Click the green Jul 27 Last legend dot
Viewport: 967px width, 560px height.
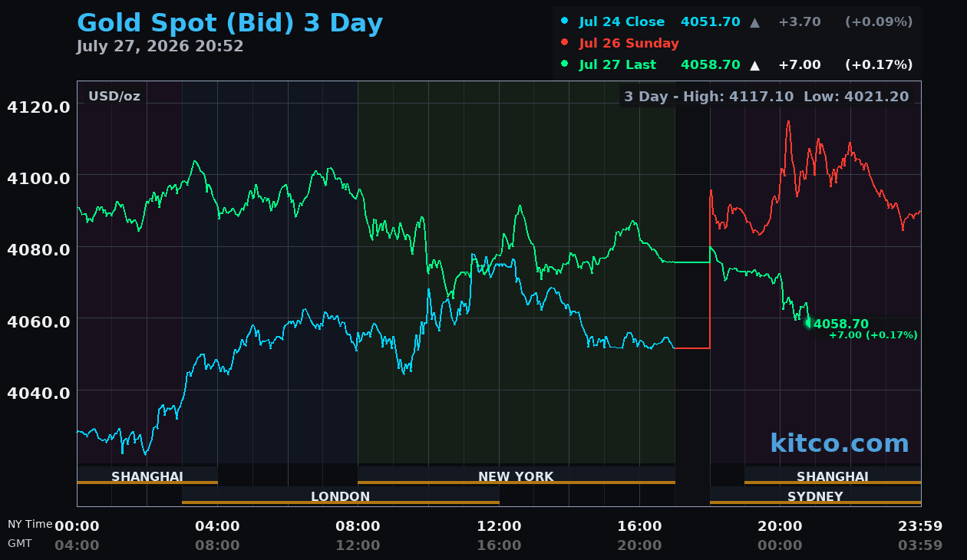click(x=565, y=64)
